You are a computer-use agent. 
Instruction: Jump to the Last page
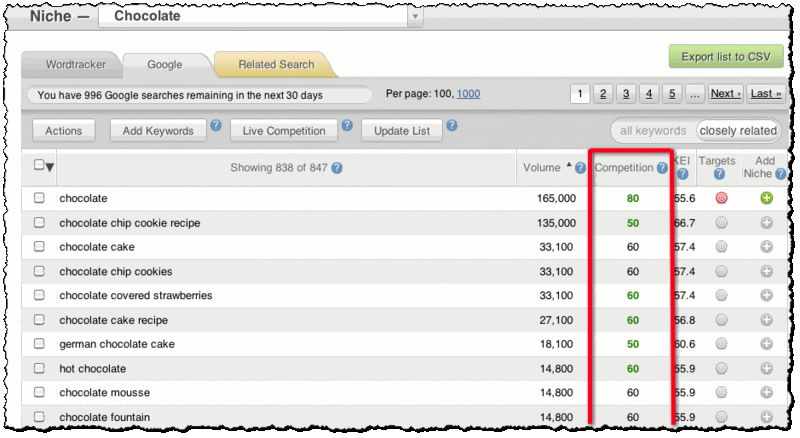coord(766,93)
